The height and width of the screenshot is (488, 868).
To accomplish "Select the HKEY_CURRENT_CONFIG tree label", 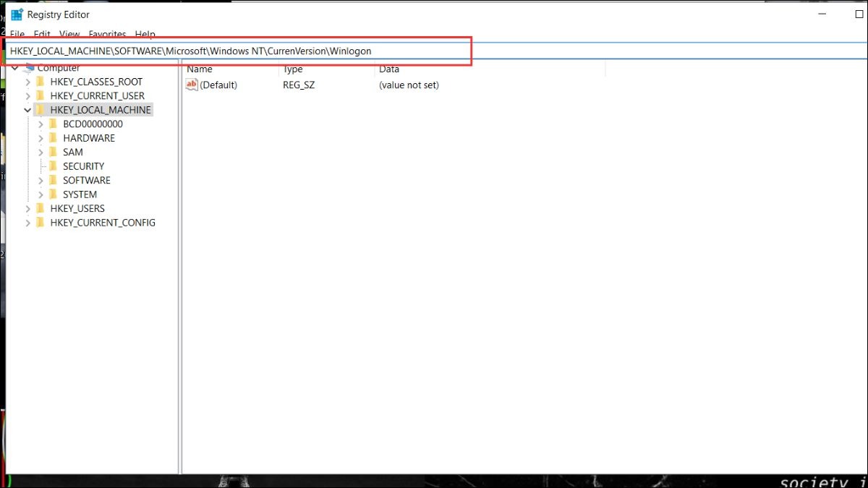I will (103, 223).
